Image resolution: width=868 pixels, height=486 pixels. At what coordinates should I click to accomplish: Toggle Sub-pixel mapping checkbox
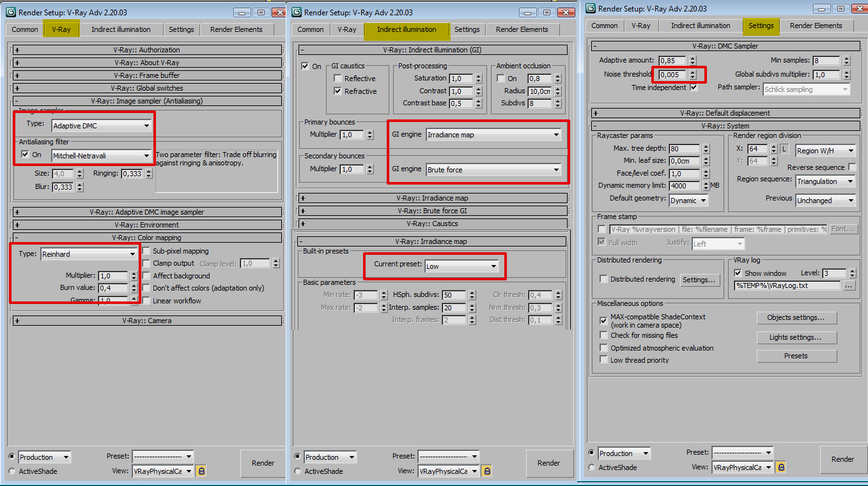click(x=146, y=251)
